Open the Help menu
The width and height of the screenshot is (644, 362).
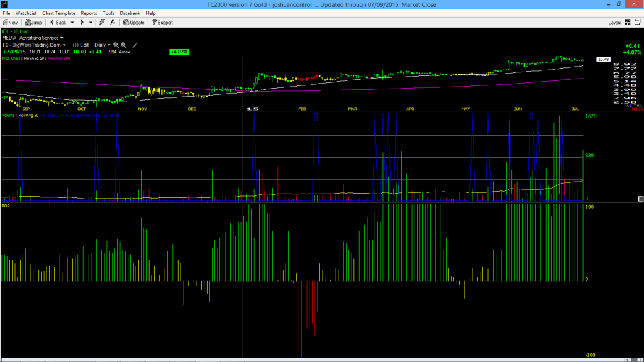tap(151, 13)
